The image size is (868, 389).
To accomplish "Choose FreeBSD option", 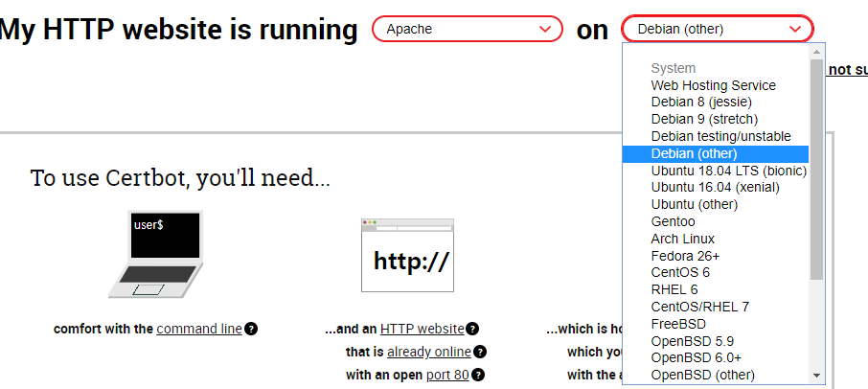I will click(x=716, y=324).
